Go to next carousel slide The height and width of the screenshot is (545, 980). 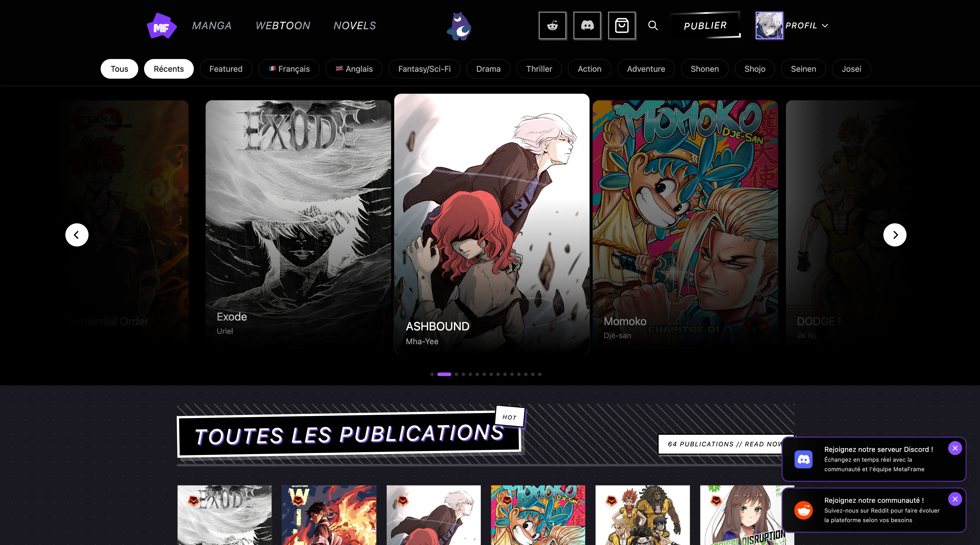click(x=895, y=235)
